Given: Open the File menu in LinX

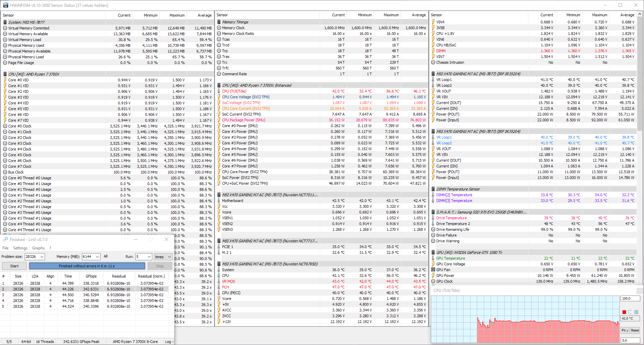Looking at the screenshot, I should coord(5,248).
